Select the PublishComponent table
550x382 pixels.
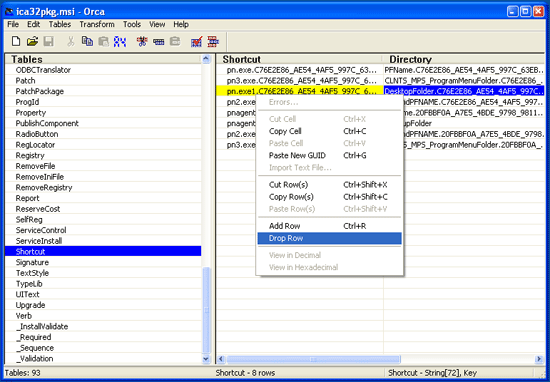pyautogui.click(x=103, y=123)
